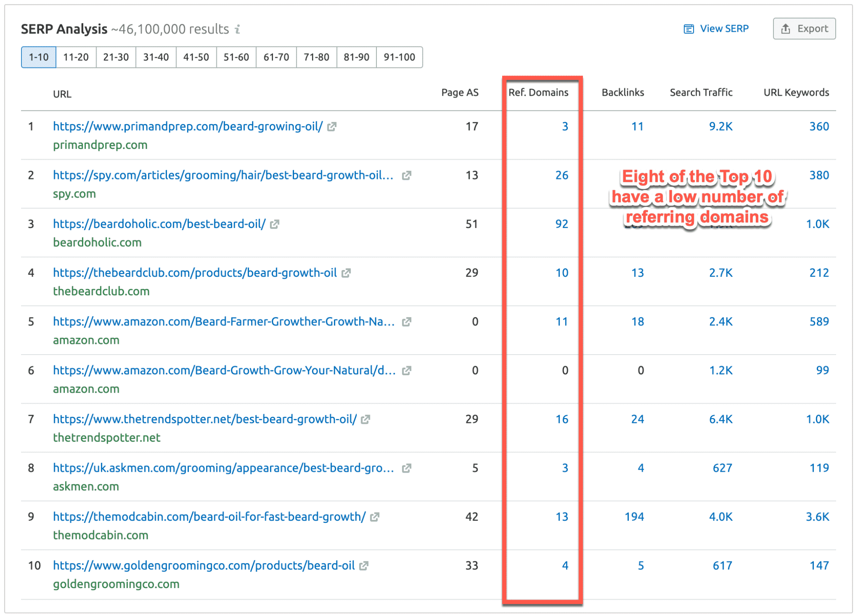Viewport: 858px width, 616px height.
Task: Open the beardoholic.com best-beard-oil URL
Action: click(159, 224)
